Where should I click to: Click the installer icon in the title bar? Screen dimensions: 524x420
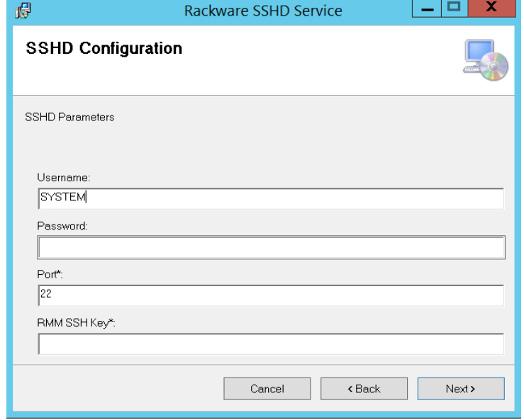23,10
